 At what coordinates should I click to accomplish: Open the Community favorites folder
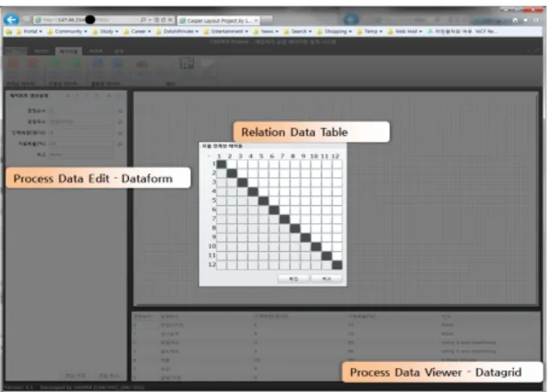[67, 31]
